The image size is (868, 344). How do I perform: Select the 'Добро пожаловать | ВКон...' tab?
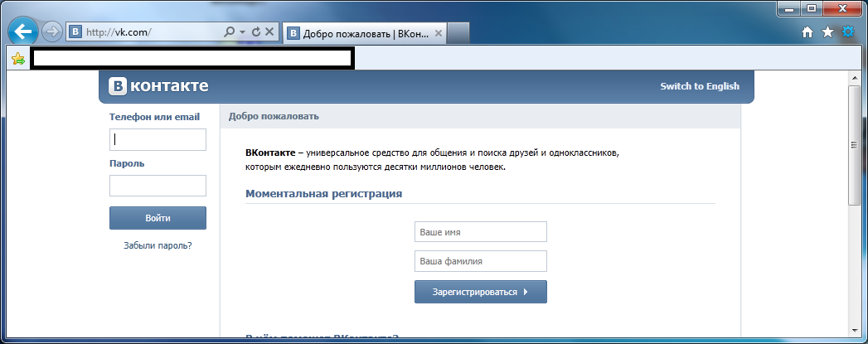pyautogui.click(x=356, y=33)
